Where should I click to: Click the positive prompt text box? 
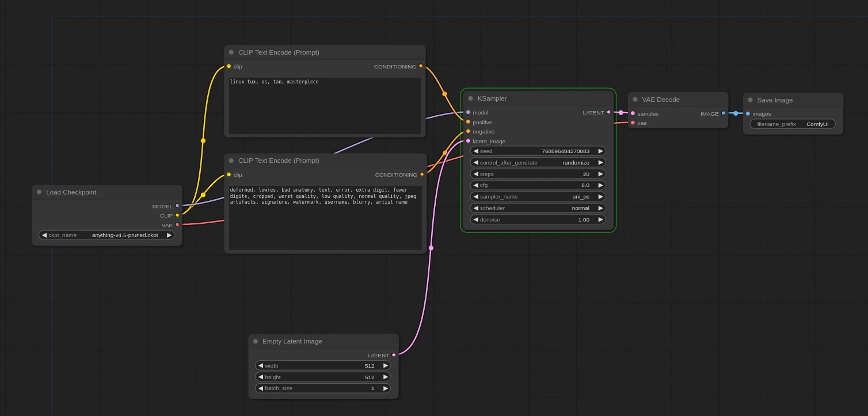tap(325, 106)
